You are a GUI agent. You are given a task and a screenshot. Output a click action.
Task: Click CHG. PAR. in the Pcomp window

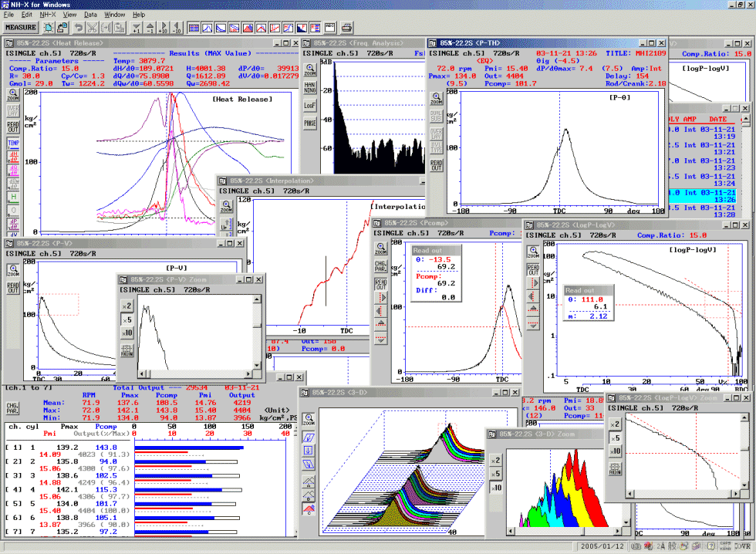pos(381,265)
